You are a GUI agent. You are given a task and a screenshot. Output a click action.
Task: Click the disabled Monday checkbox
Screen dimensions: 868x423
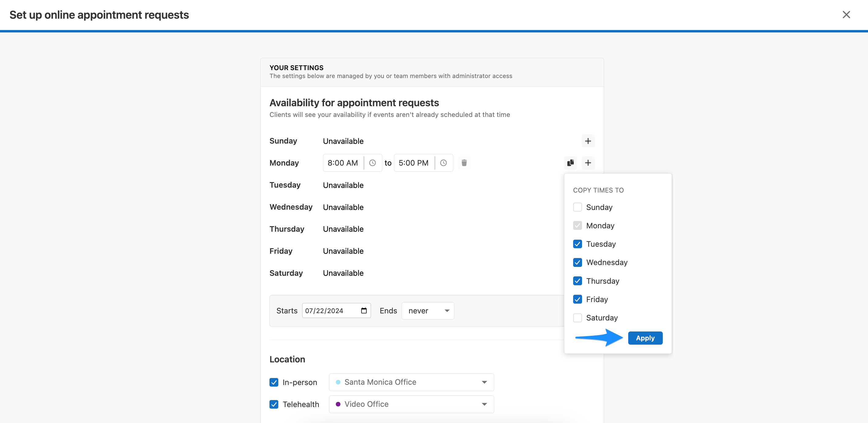pos(577,226)
